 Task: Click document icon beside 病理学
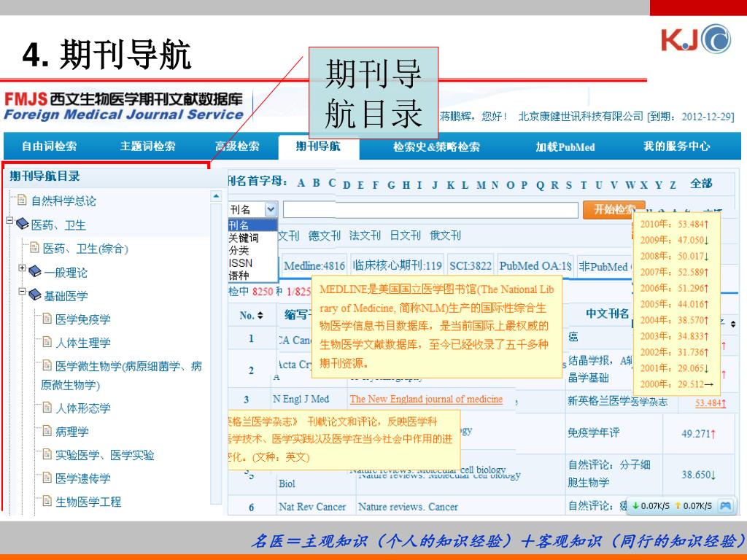pyautogui.click(x=47, y=430)
